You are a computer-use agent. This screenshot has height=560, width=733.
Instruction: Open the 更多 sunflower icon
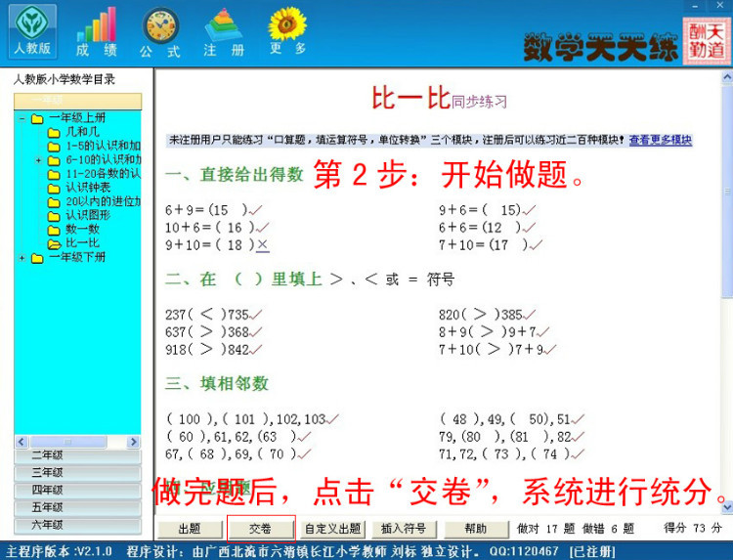tap(287, 31)
